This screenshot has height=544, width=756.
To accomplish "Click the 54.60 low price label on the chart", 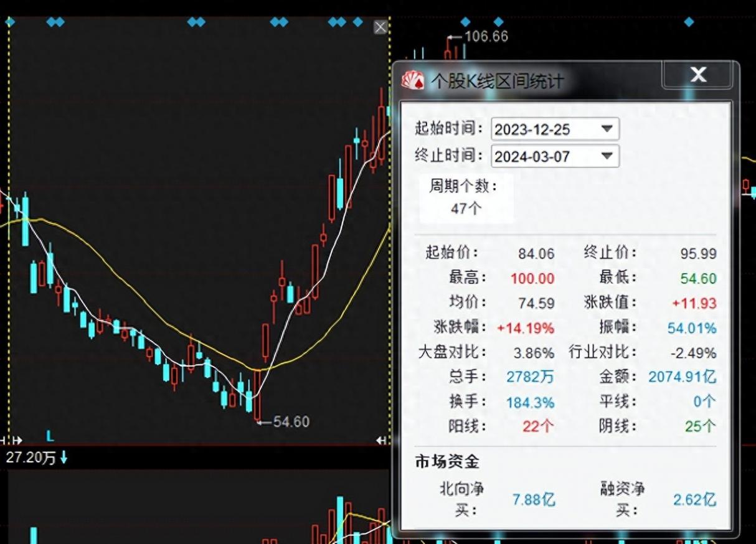I will (291, 421).
